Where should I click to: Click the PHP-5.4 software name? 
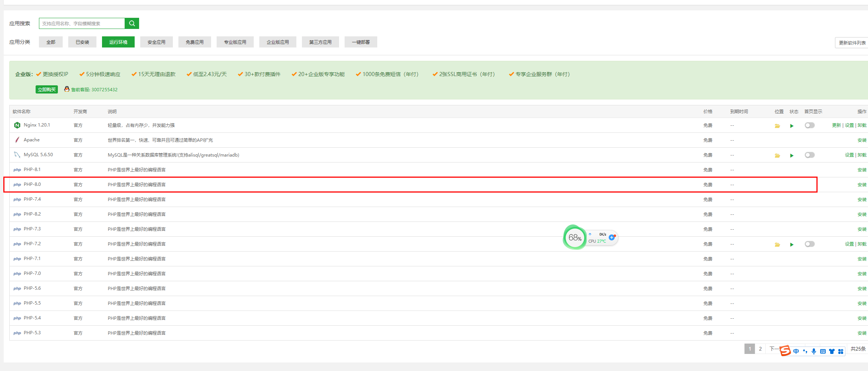click(x=32, y=318)
